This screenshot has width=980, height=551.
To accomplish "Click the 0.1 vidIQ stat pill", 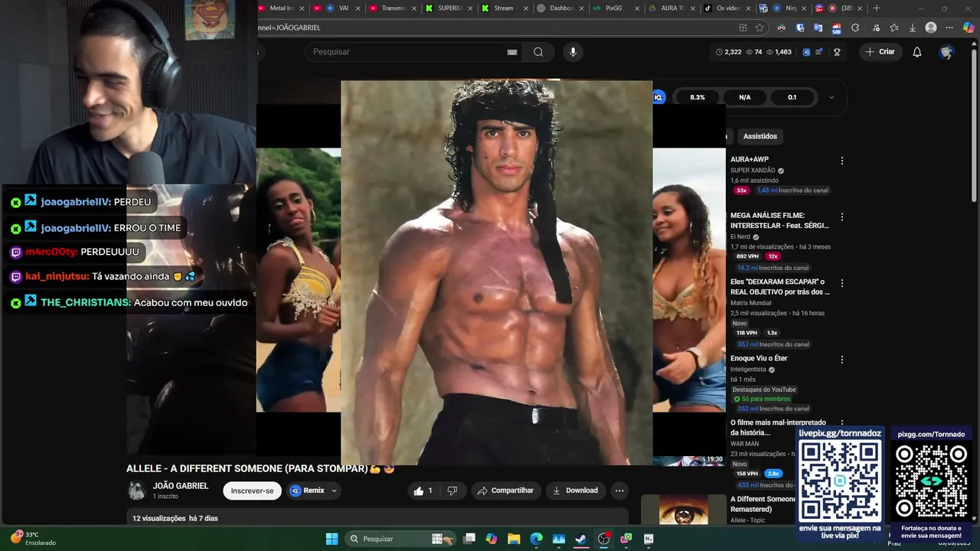I will [792, 97].
